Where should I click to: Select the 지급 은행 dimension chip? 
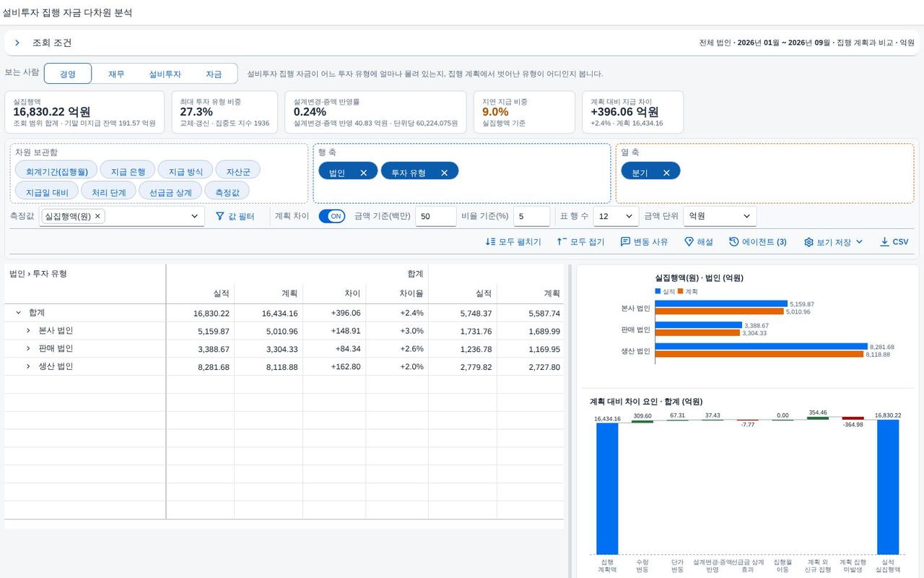(128, 171)
